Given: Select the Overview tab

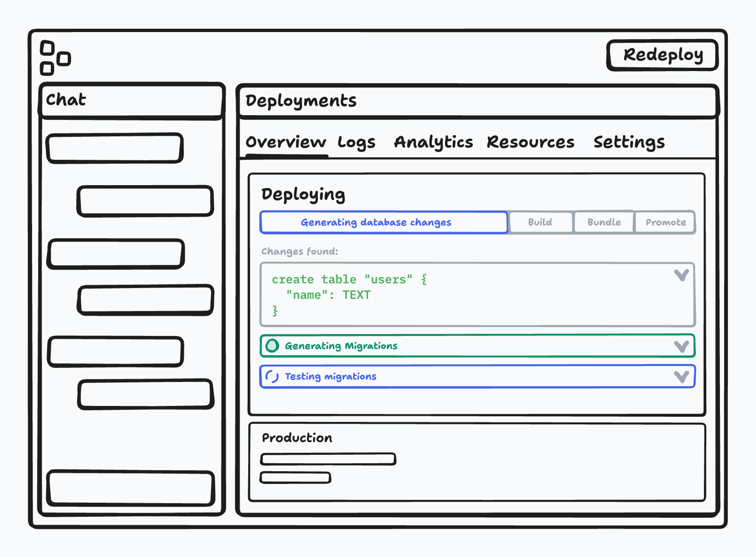Looking at the screenshot, I should point(286,142).
